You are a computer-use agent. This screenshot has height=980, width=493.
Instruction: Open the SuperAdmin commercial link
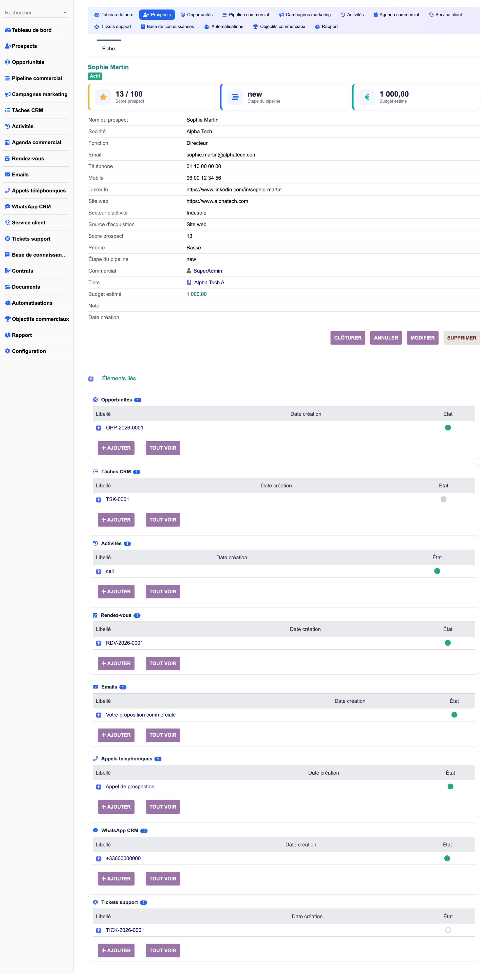click(x=207, y=271)
